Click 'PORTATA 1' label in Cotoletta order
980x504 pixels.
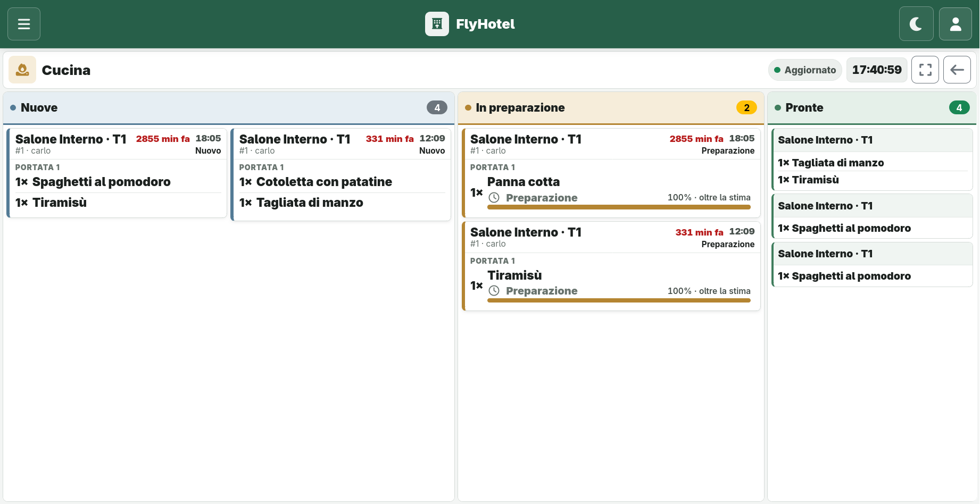tap(261, 167)
